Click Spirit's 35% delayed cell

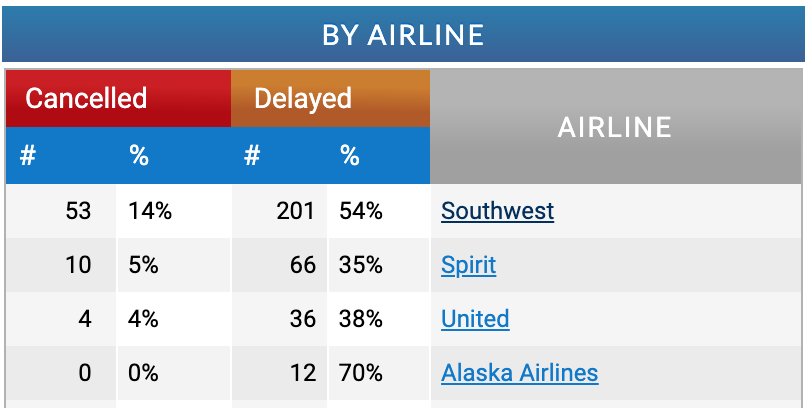click(x=361, y=265)
